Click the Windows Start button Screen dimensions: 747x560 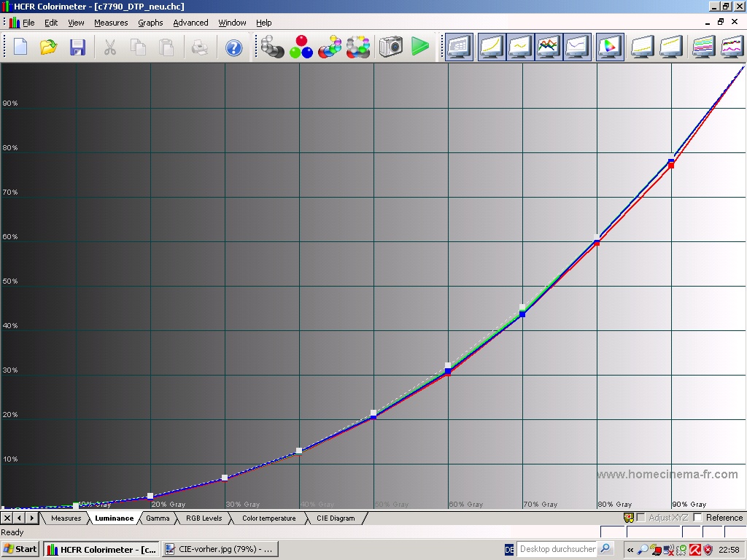pyautogui.click(x=20, y=549)
